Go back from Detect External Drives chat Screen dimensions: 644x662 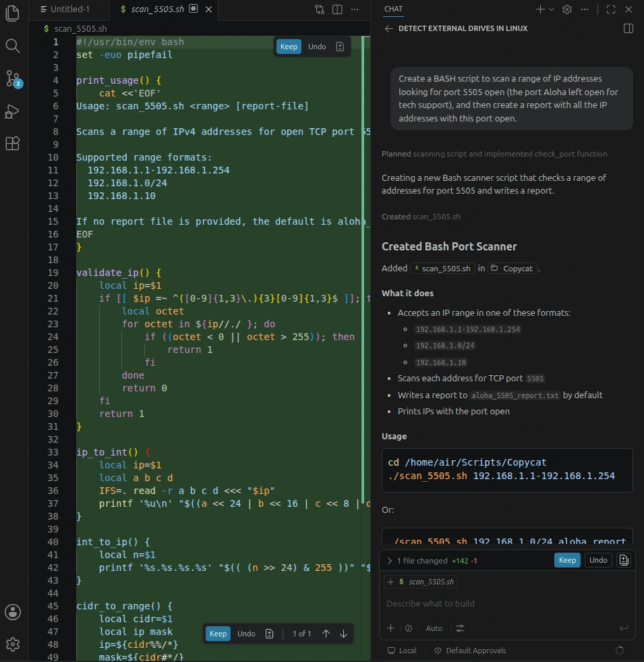point(388,28)
